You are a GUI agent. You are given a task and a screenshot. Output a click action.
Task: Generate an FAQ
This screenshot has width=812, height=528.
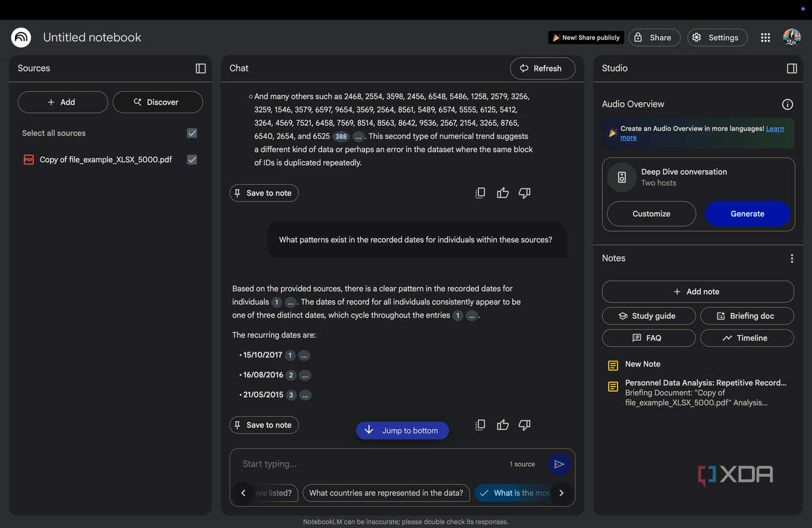coord(649,338)
